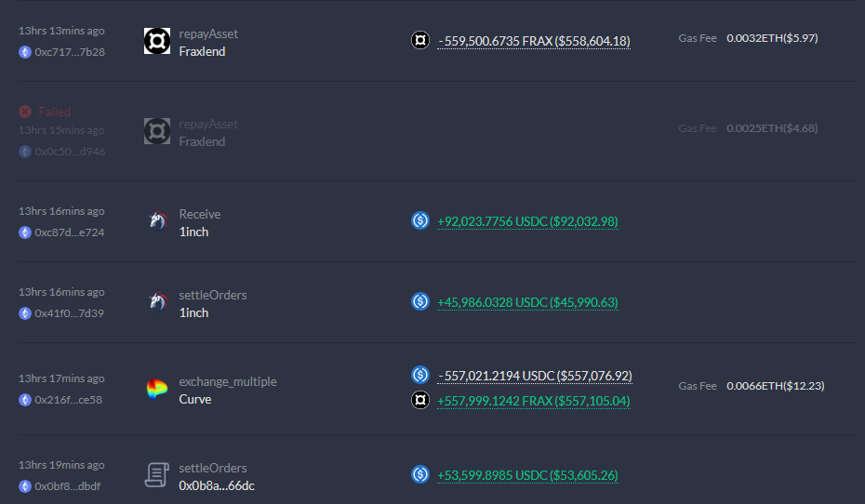Click the Ethereum icon beside 0x0c50...d946

25,152
